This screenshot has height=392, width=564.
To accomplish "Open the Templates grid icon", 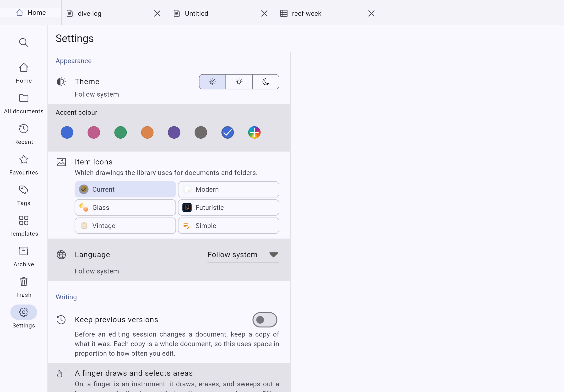I will (24, 220).
